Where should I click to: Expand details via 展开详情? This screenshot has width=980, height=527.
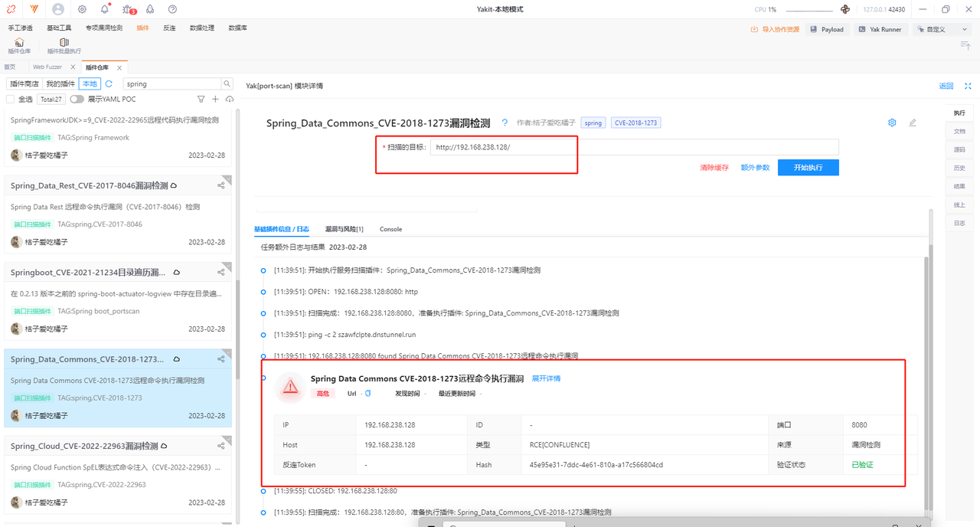[546, 378]
